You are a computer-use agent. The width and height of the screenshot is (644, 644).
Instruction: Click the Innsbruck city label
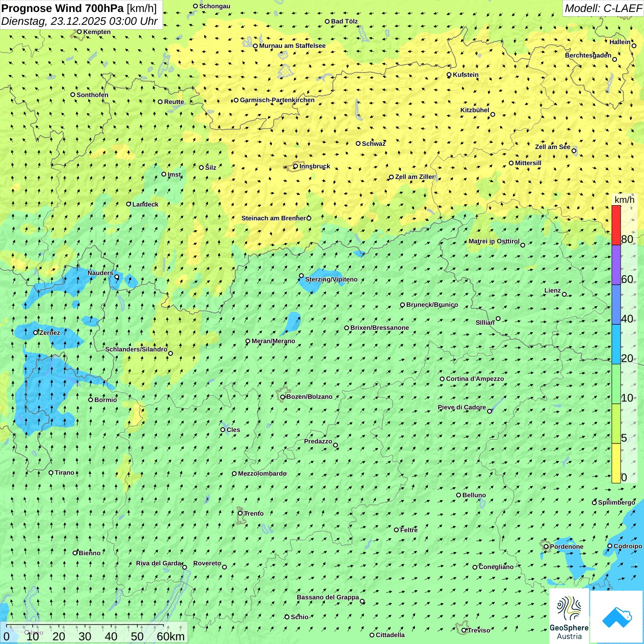[x=315, y=166]
